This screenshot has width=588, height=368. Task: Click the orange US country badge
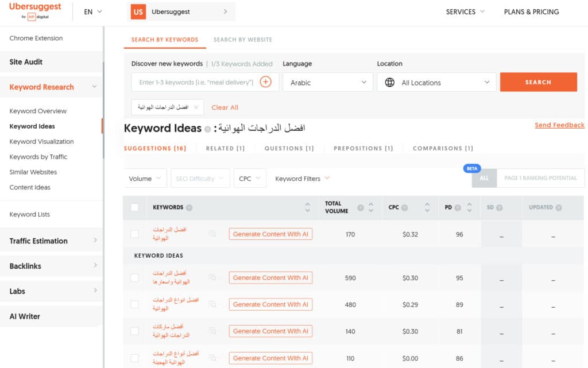click(138, 11)
